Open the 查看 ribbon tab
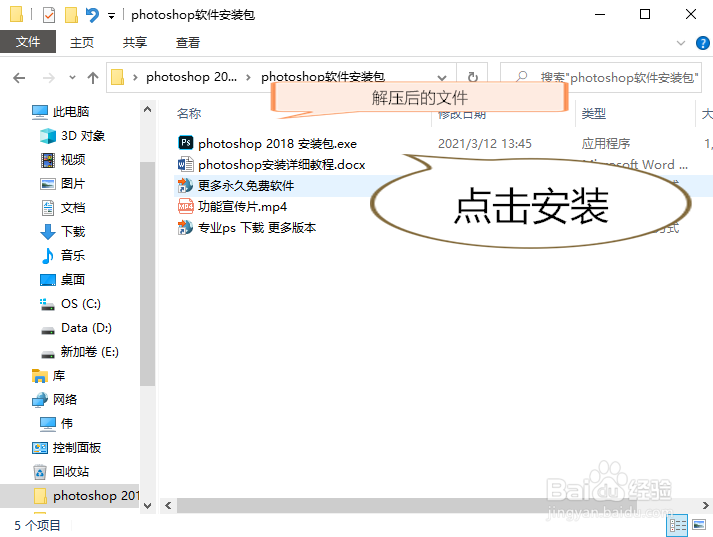This screenshot has height=537, width=713. coord(188,42)
